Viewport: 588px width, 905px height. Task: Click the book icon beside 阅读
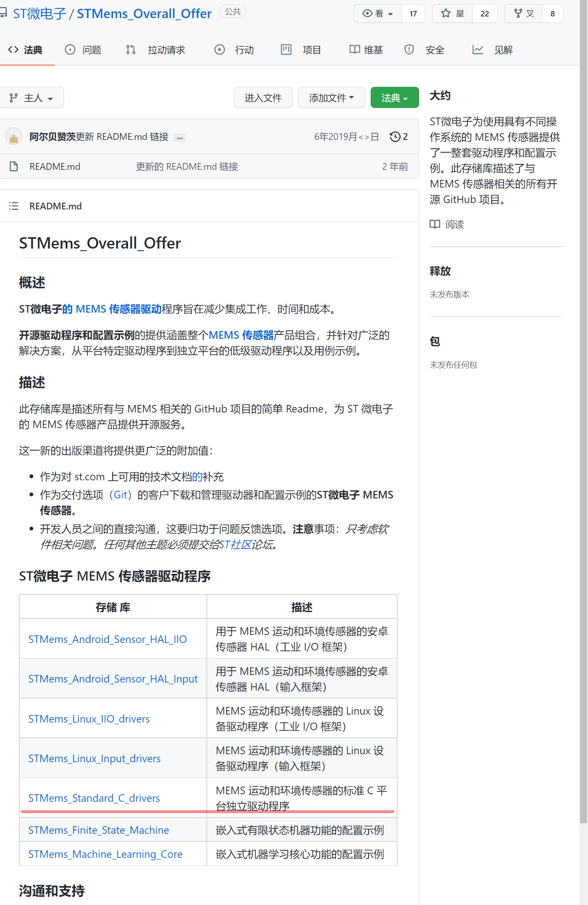pos(435,224)
